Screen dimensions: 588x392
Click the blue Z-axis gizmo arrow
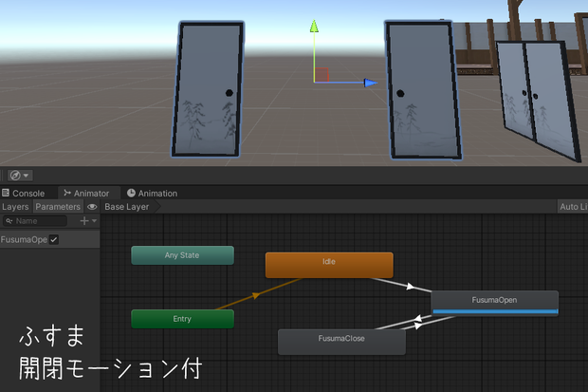370,83
